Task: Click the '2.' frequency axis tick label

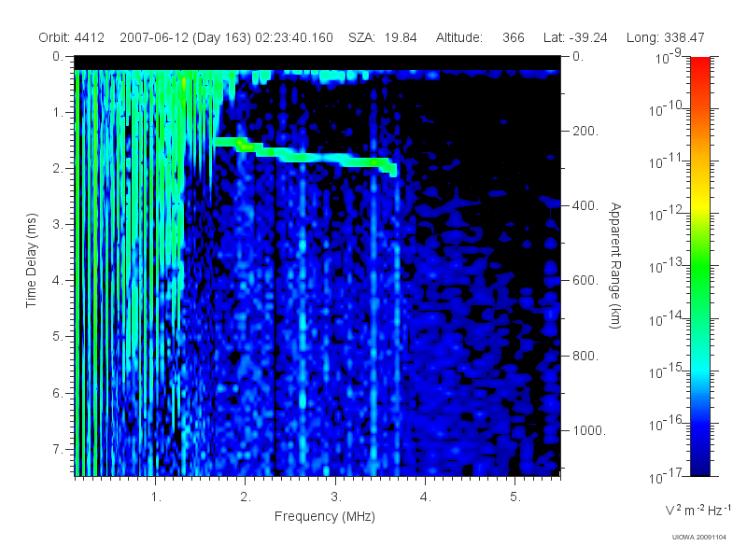Action: 246,497
